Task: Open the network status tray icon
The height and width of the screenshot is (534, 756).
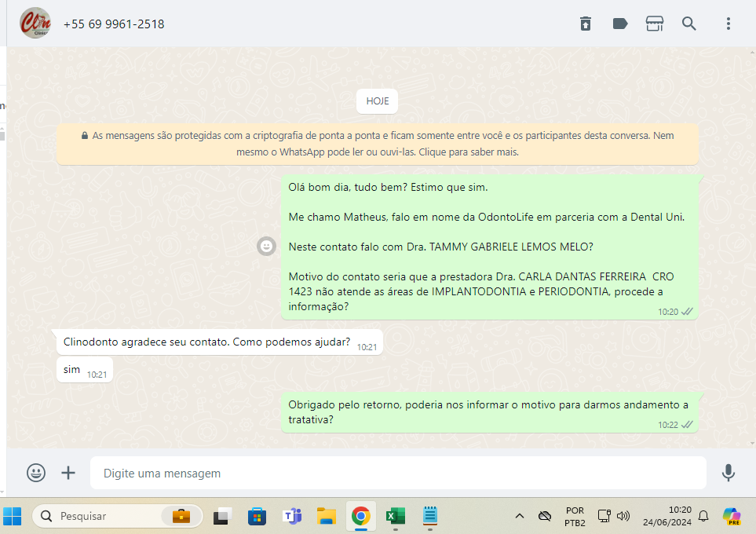Action: (x=604, y=516)
